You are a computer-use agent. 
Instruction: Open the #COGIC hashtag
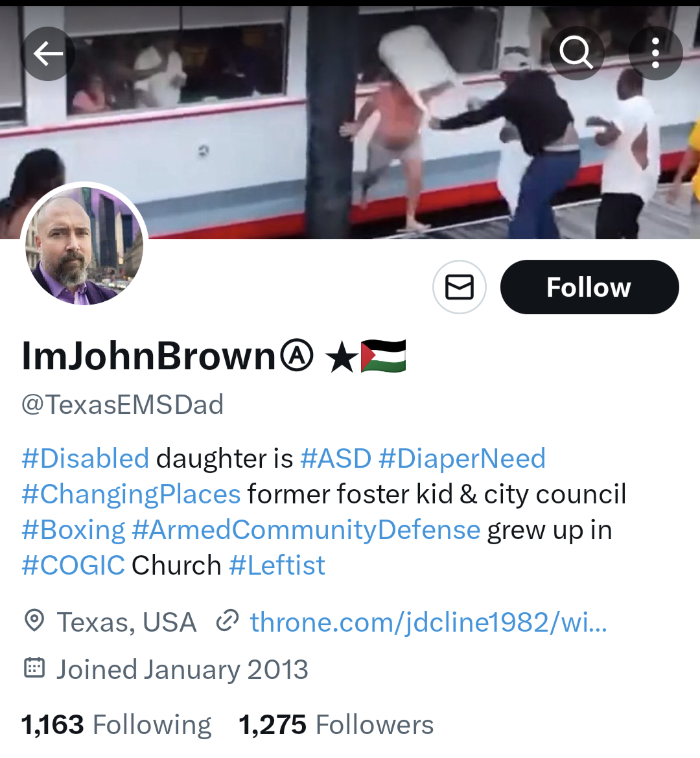coord(73,566)
